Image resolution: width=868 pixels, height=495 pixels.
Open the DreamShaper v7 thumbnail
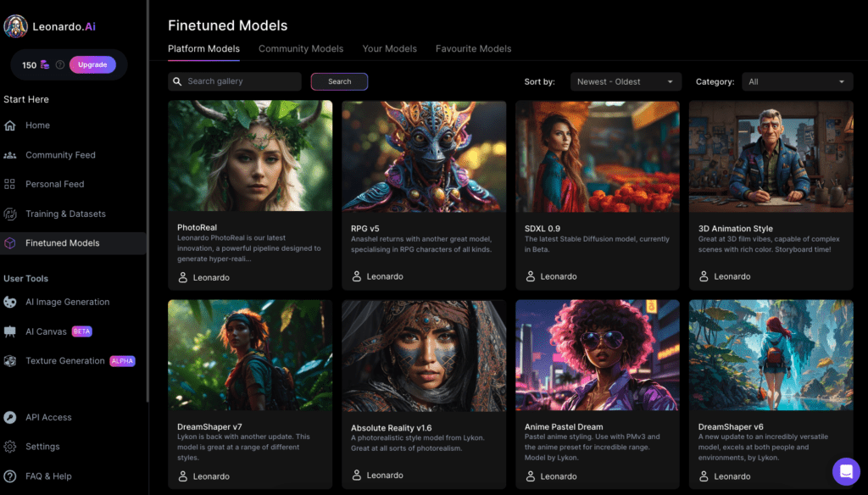[x=250, y=355]
